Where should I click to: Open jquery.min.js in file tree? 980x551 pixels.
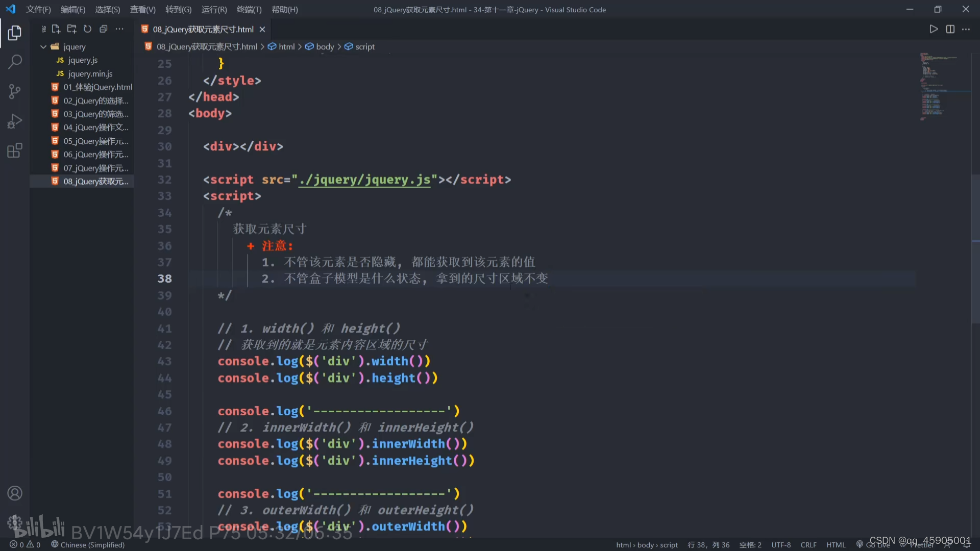(x=90, y=73)
